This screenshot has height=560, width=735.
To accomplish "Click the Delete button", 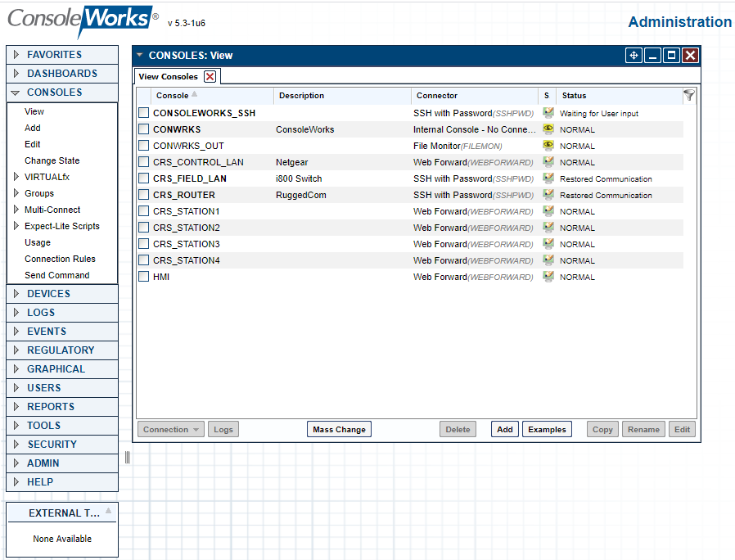I will point(458,429).
